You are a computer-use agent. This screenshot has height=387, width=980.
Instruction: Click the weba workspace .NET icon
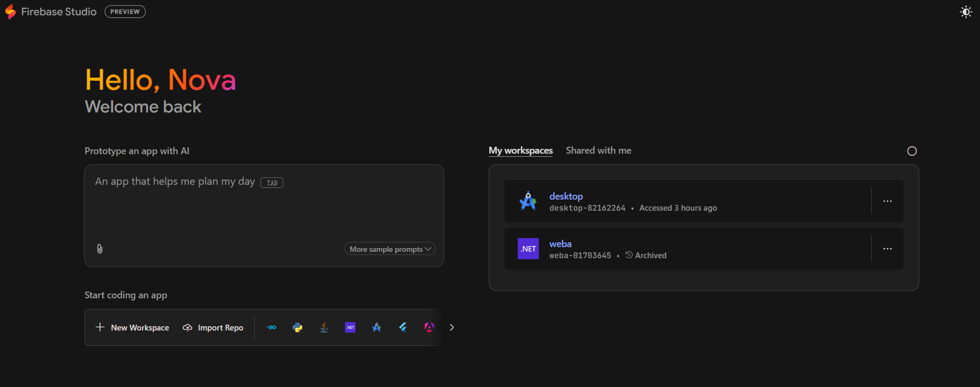pos(528,249)
